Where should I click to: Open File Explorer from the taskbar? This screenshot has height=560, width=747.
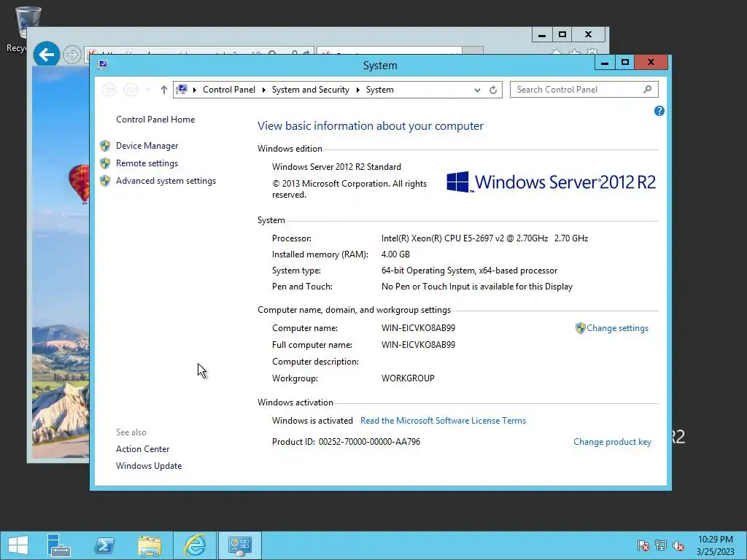coord(150,545)
